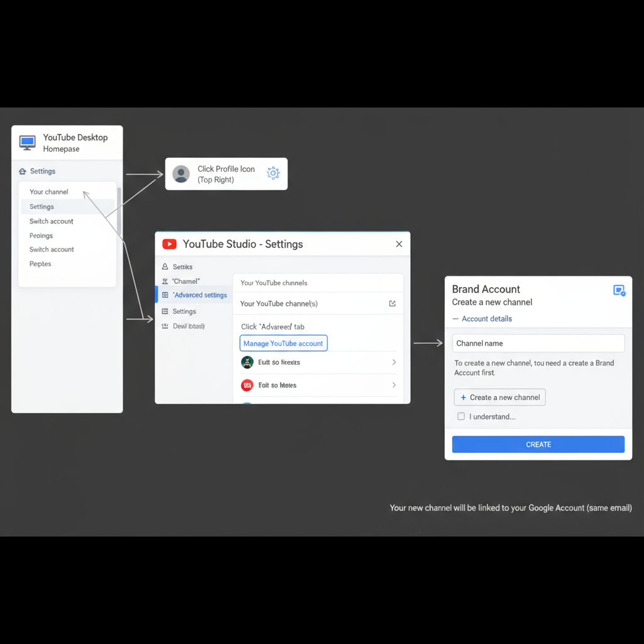Click the avatar next to Eutt so hirexits
Image resolution: width=644 pixels, height=644 pixels.
click(x=247, y=362)
